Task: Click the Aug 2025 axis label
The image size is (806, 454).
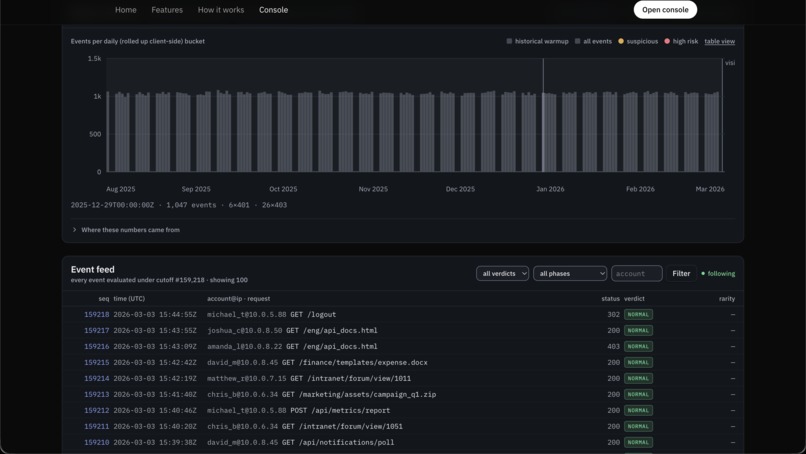Action: [x=120, y=189]
